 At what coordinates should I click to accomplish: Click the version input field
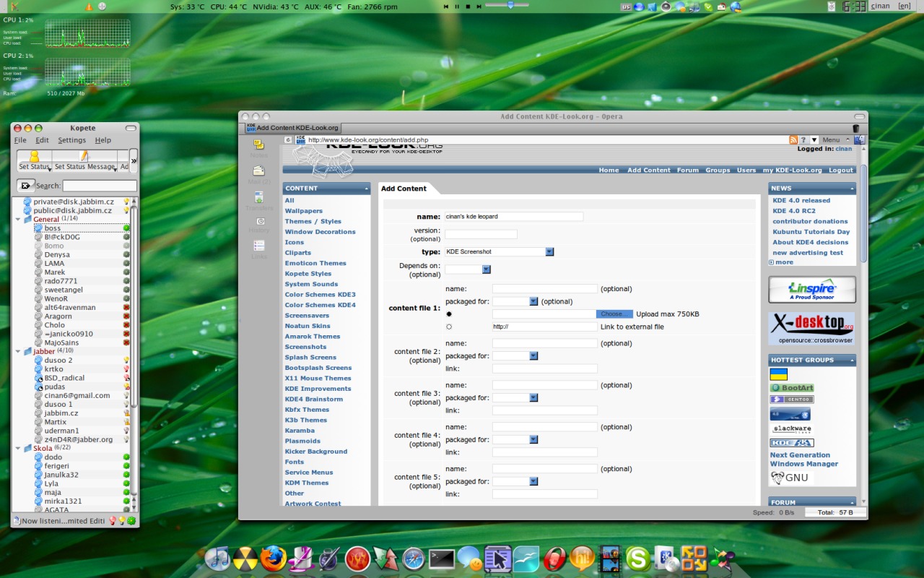pyautogui.click(x=481, y=234)
